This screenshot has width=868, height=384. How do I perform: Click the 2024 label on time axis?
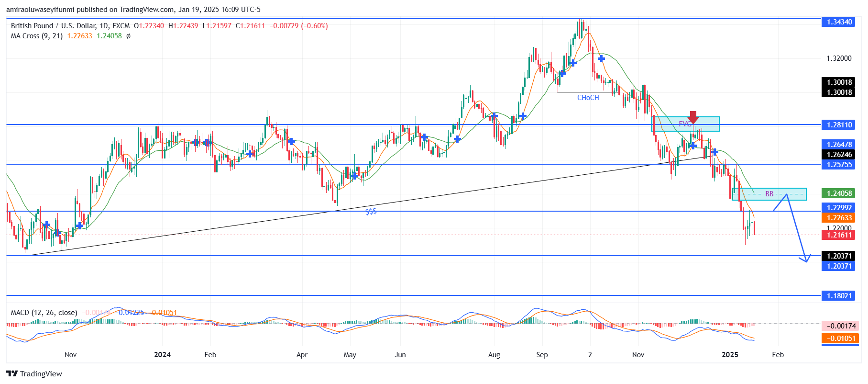(163, 355)
